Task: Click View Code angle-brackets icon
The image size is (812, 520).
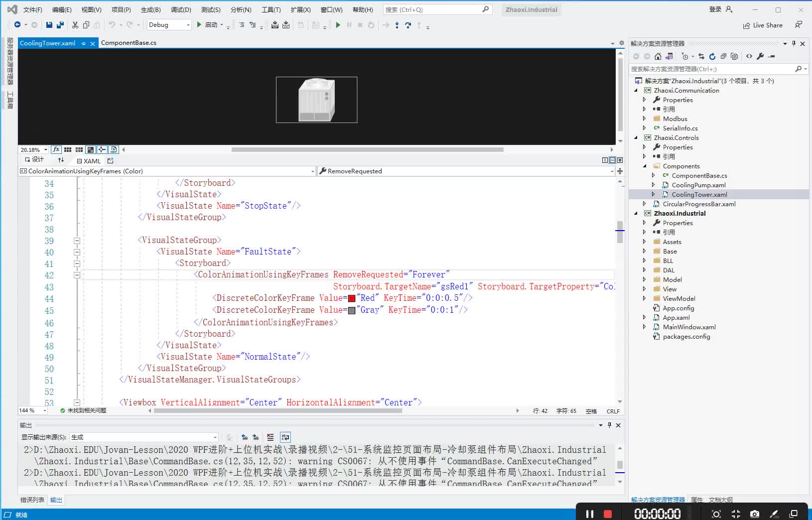Action: (x=749, y=56)
